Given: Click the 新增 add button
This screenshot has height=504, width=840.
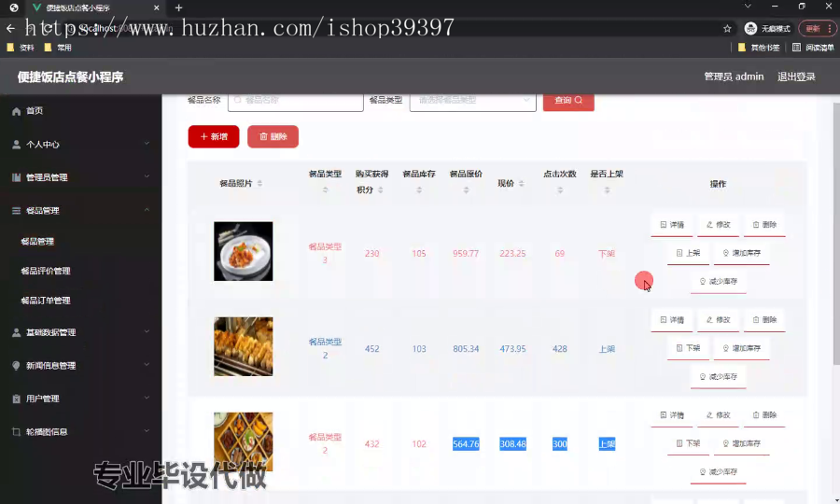Looking at the screenshot, I should click(x=214, y=136).
